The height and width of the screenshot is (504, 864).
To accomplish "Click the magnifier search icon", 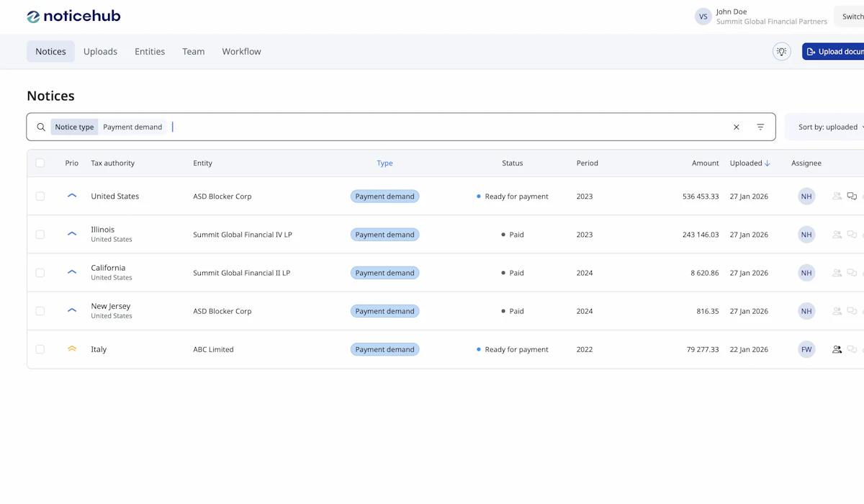I will point(41,127).
